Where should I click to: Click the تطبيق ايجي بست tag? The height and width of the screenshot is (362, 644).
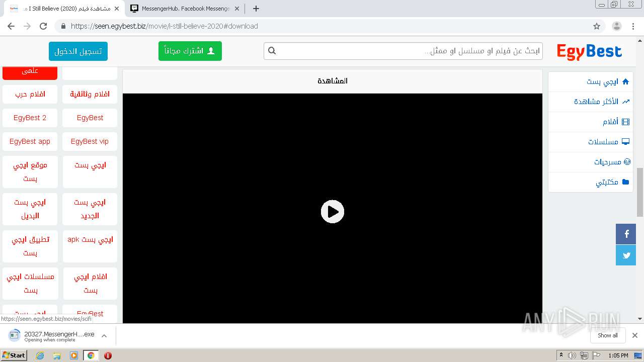tap(30, 246)
